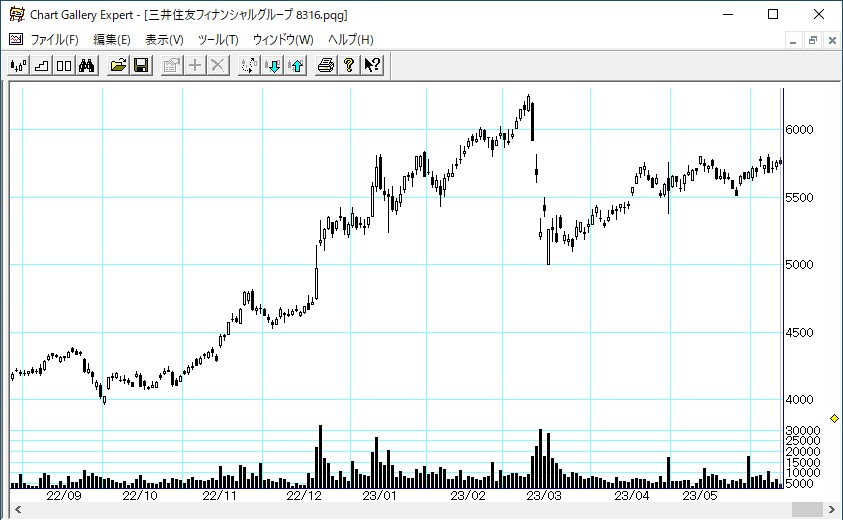Open a file using the folder icon

119,66
